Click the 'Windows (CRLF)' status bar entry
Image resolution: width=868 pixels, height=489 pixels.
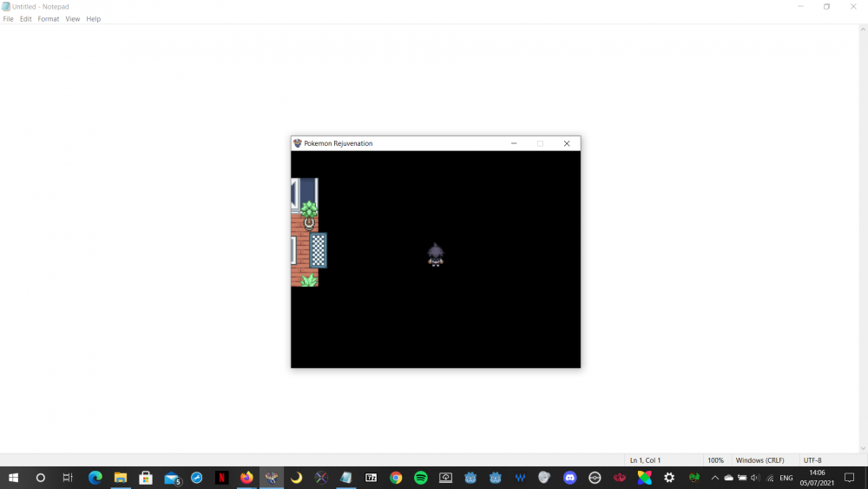pos(759,460)
